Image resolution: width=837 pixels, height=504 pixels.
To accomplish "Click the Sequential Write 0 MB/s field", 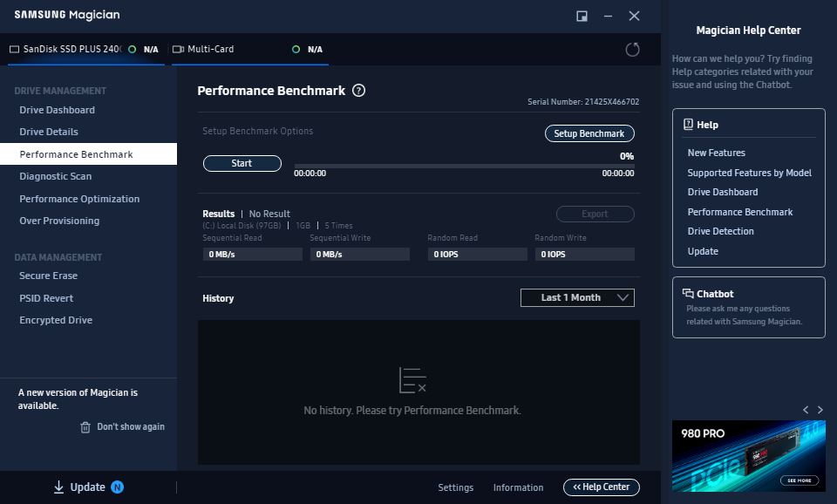I will point(360,254).
